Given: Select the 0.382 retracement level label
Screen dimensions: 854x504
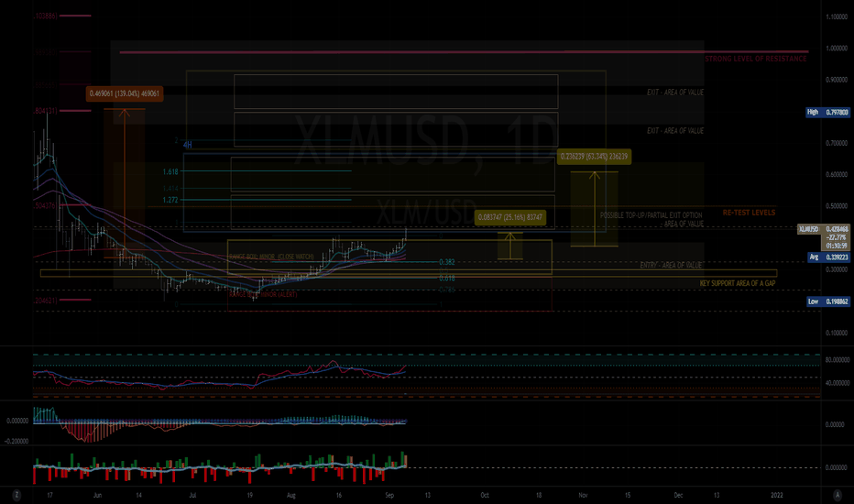Looking at the screenshot, I should click(447, 262).
